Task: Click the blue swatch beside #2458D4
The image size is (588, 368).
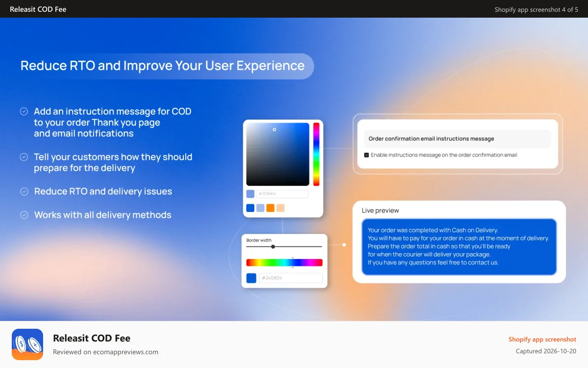Action: 251,278
